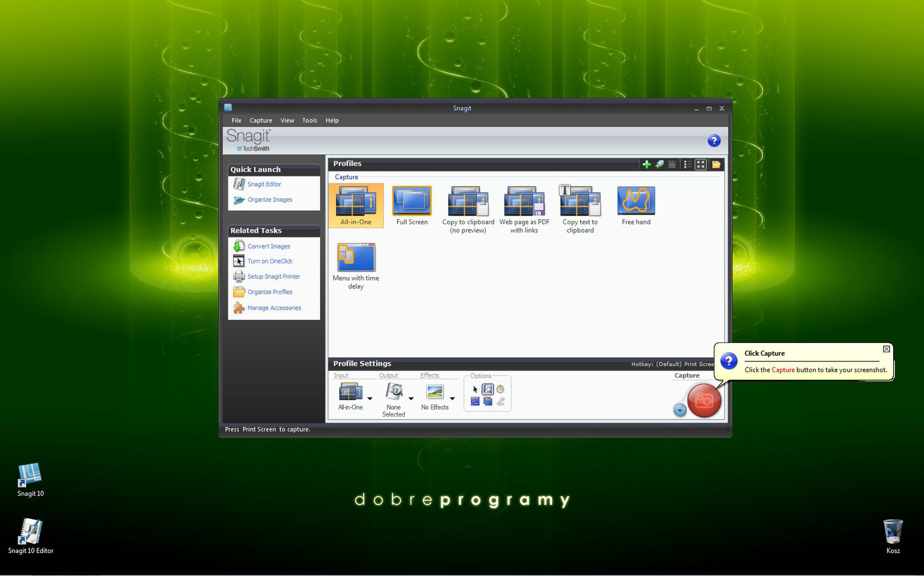Open Setup Snagit Printer link
Image resolution: width=924 pixels, height=576 pixels.
[x=274, y=276]
